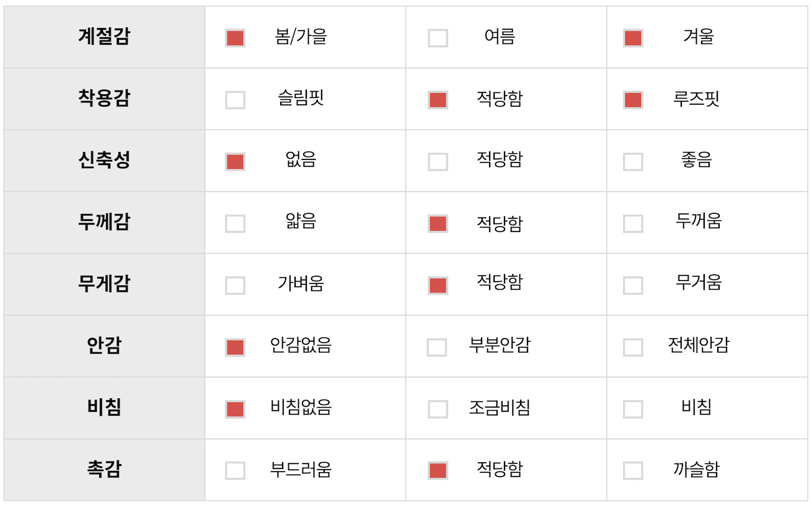Check 좋음 in the 신축성 row
The image size is (812, 510).
pyautogui.click(x=633, y=162)
